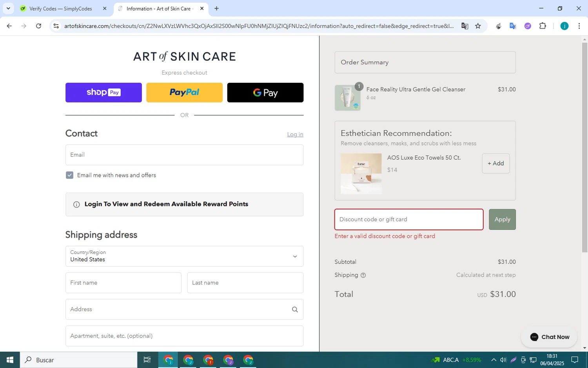The width and height of the screenshot is (588, 368).
Task: Focus the Last name field
Action: tap(245, 283)
